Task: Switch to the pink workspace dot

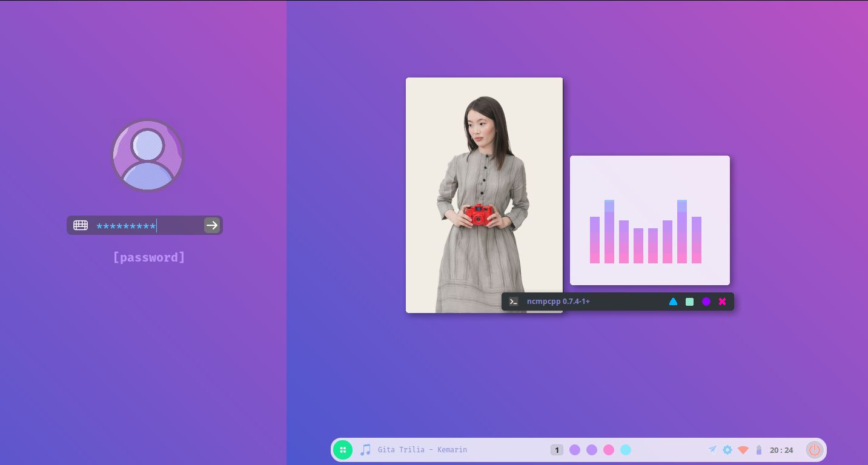Action: pos(609,450)
